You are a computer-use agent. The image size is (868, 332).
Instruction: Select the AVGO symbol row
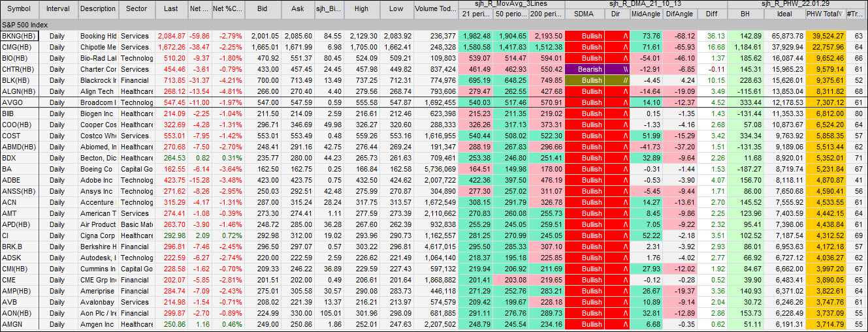[x=20, y=102]
